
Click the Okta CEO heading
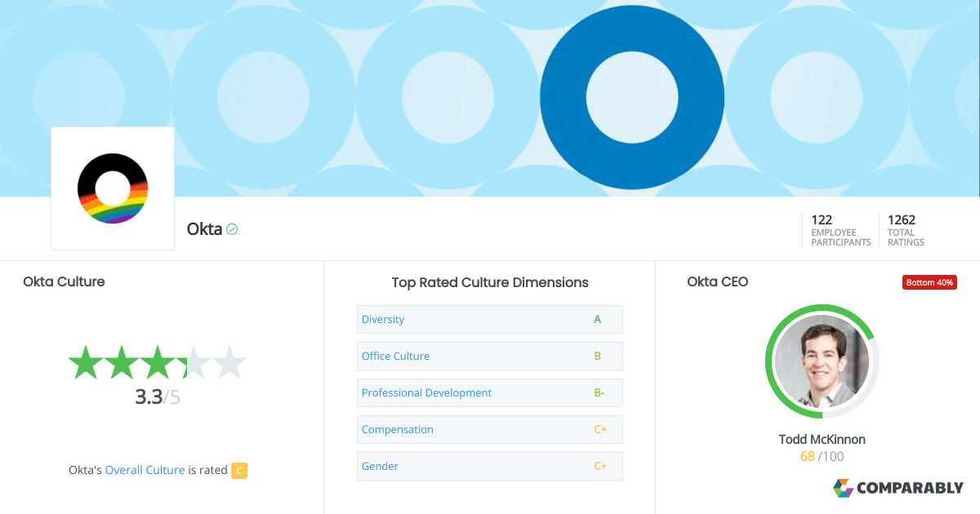718,281
